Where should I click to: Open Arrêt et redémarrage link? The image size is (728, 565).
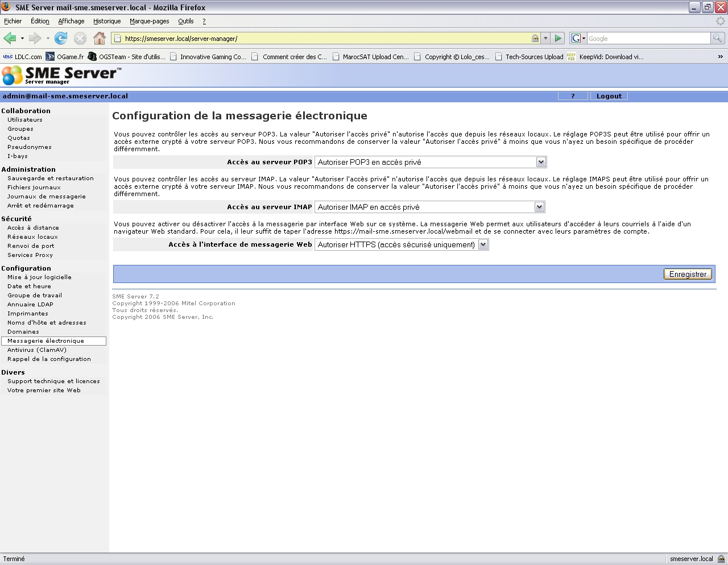coord(40,206)
